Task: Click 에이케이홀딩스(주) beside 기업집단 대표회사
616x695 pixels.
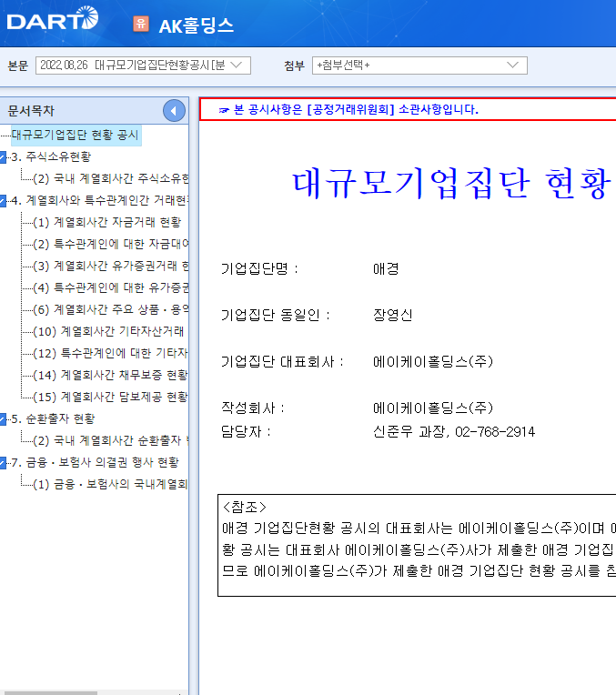Action: click(433, 362)
